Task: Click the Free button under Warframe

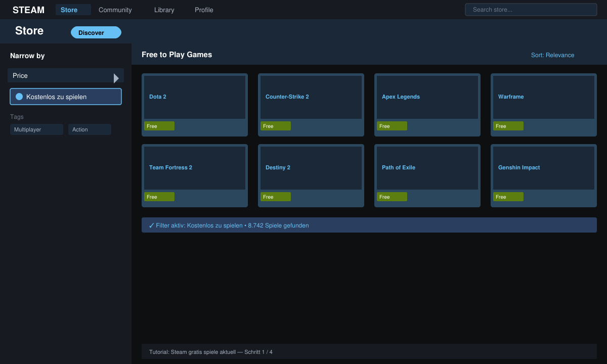Action: (508, 126)
